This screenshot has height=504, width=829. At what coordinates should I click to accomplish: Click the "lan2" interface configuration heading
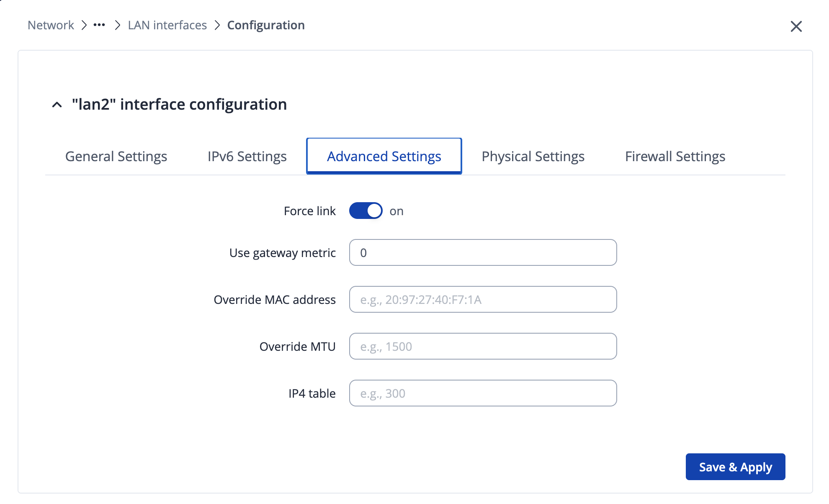point(179,105)
